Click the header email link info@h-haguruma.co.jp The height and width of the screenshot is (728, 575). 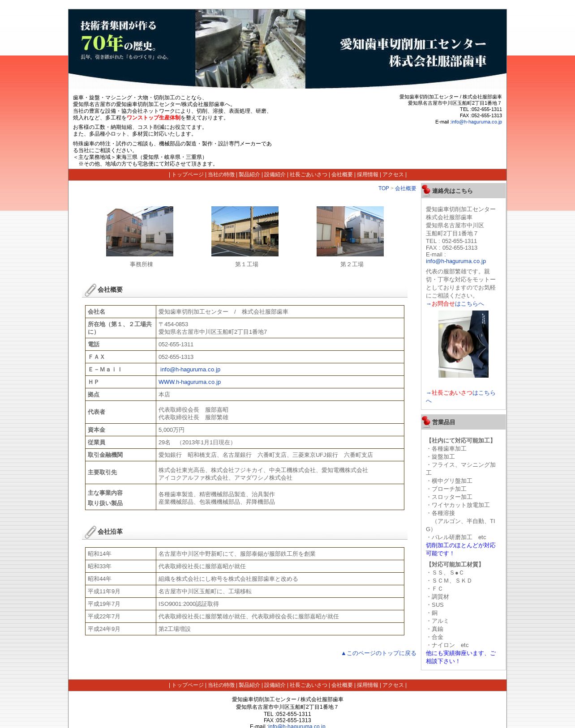[x=476, y=122]
